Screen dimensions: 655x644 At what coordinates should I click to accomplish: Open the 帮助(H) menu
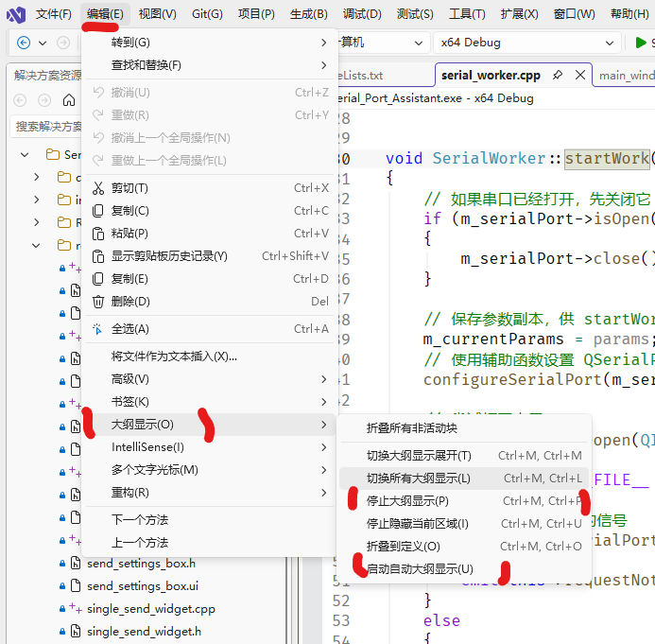click(629, 14)
